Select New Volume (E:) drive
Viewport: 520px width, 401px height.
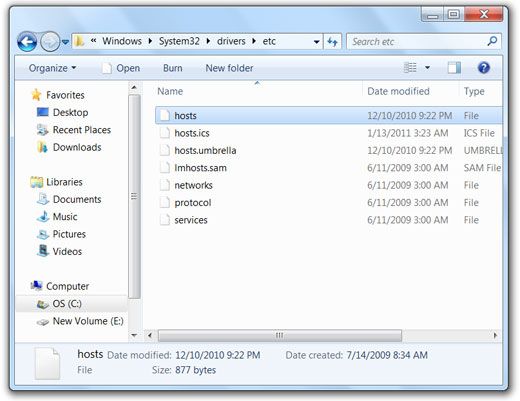pos(80,321)
